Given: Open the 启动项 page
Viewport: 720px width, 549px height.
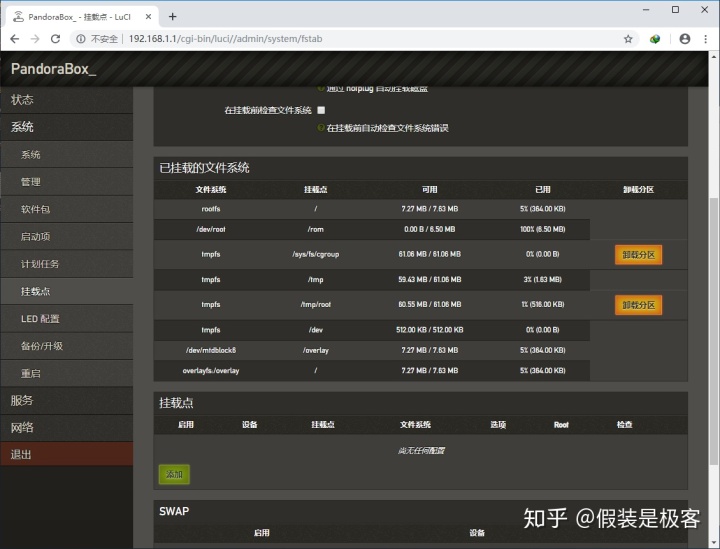Looking at the screenshot, I should pyautogui.click(x=67, y=236).
